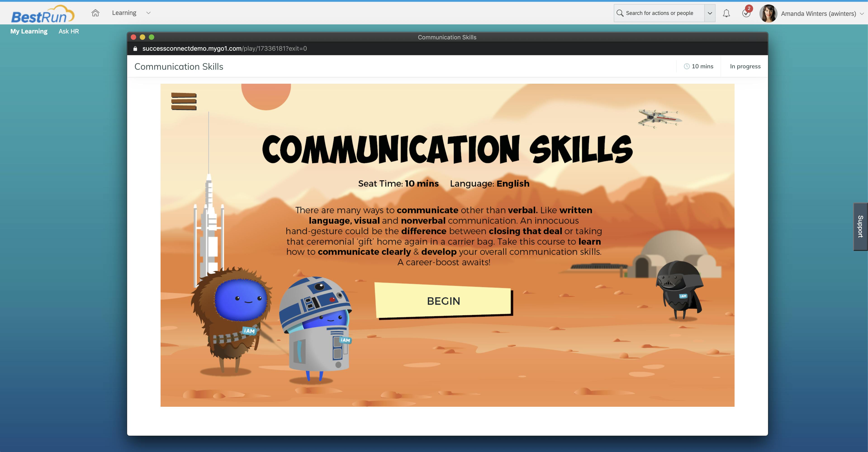Click the Language English text

(490, 183)
